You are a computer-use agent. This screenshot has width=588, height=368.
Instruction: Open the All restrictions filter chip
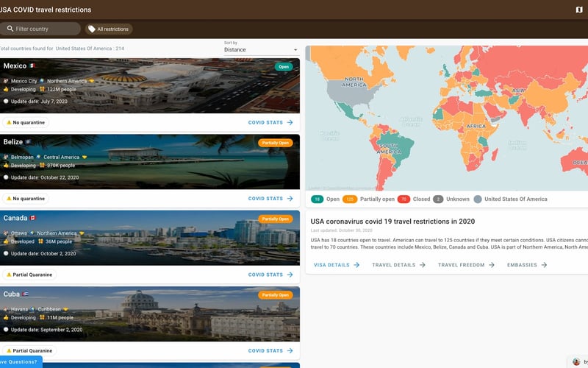109,29
